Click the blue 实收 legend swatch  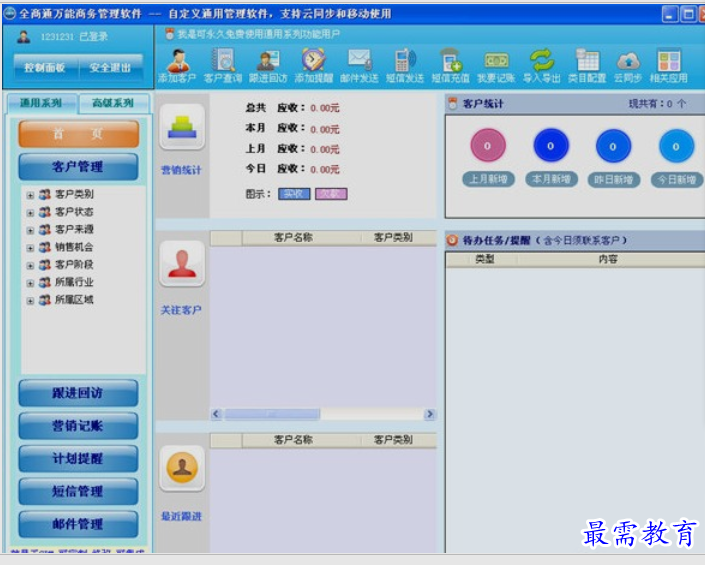click(x=294, y=194)
